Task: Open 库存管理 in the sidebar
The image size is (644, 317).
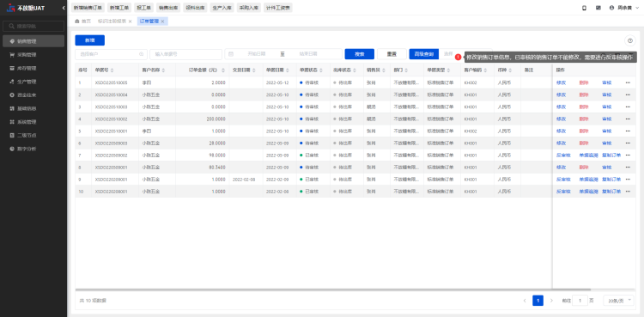Action: (33, 68)
